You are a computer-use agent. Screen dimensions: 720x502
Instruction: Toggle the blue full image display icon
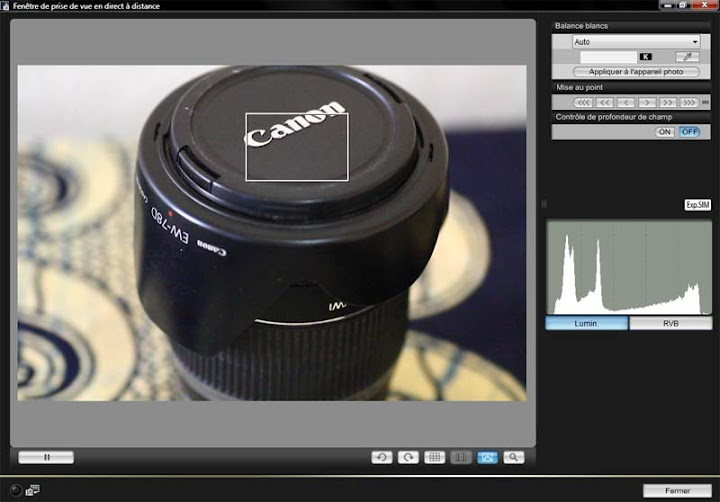(487, 457)
